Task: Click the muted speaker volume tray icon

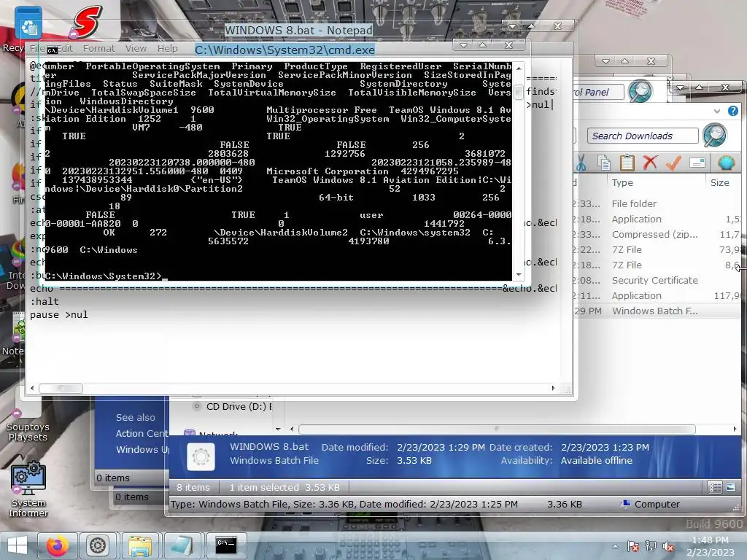Action: (668, 546)
